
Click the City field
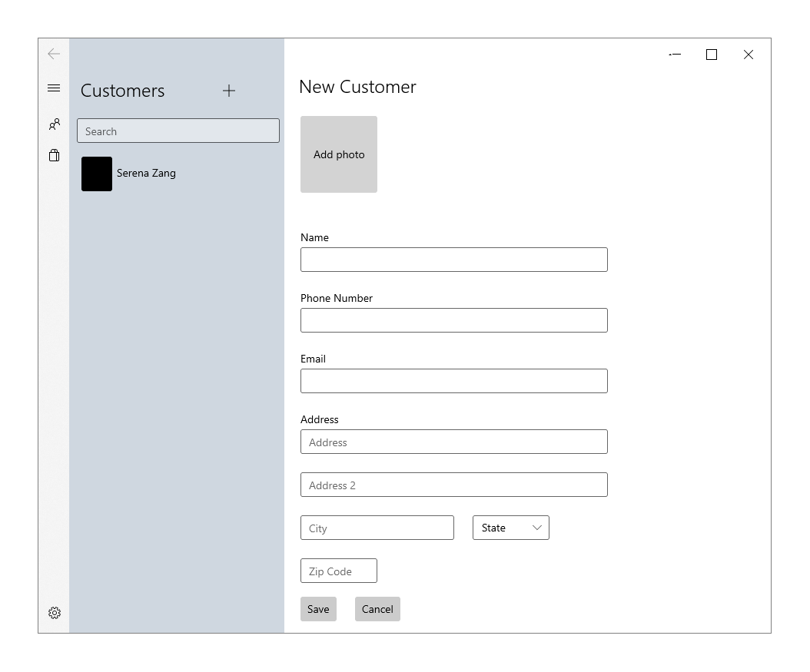click(377, 528)
